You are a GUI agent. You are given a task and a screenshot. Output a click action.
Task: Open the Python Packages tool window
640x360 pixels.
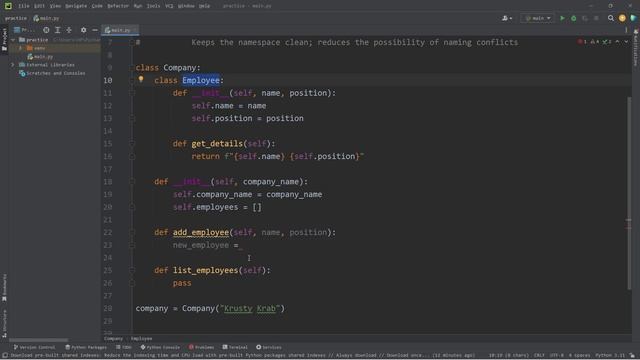coord(86,347)
